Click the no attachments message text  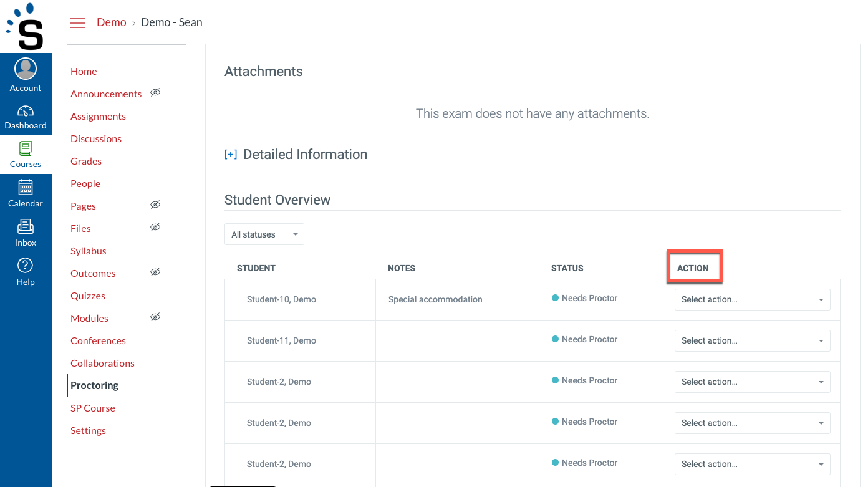533,114
